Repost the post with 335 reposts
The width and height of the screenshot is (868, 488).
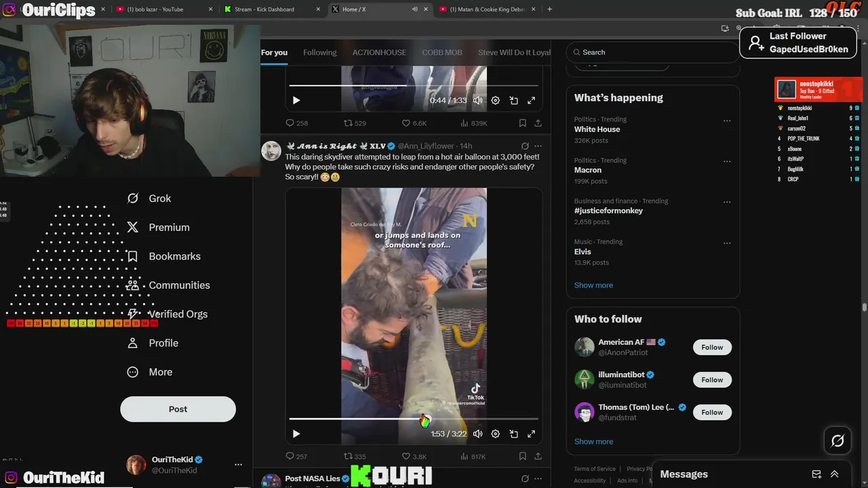tap(355, 457)
